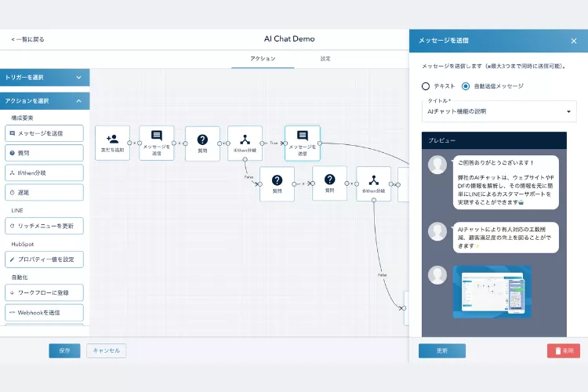
Task: Add リッチメニューを更新 action from sidebar
Action: [x=44, y=226]
